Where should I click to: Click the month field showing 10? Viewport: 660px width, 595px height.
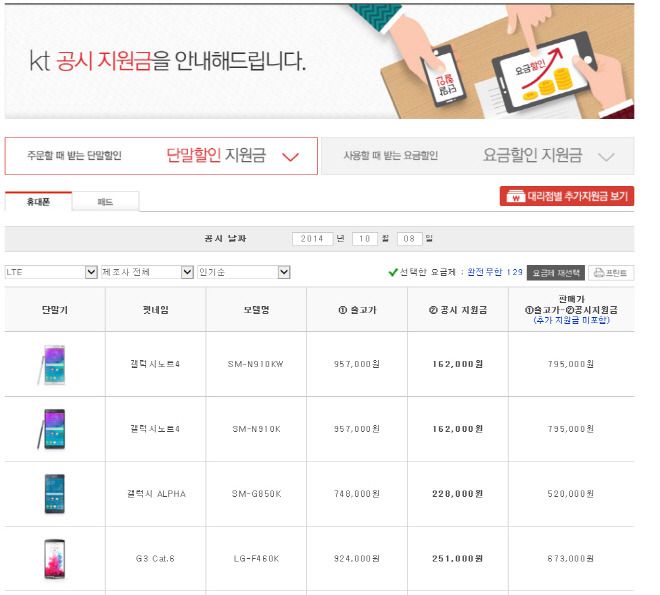[365, 239]
